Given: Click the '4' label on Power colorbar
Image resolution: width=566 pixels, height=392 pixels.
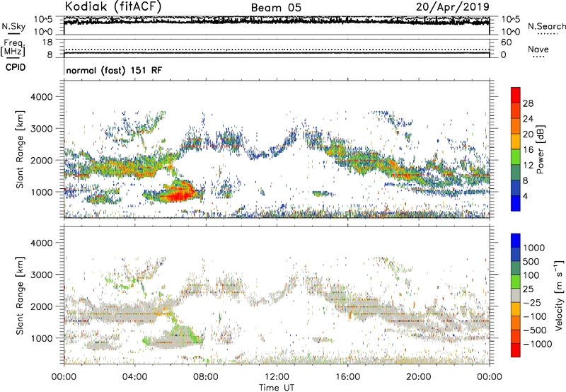Looking at the screenshot, I should [525, 196].
